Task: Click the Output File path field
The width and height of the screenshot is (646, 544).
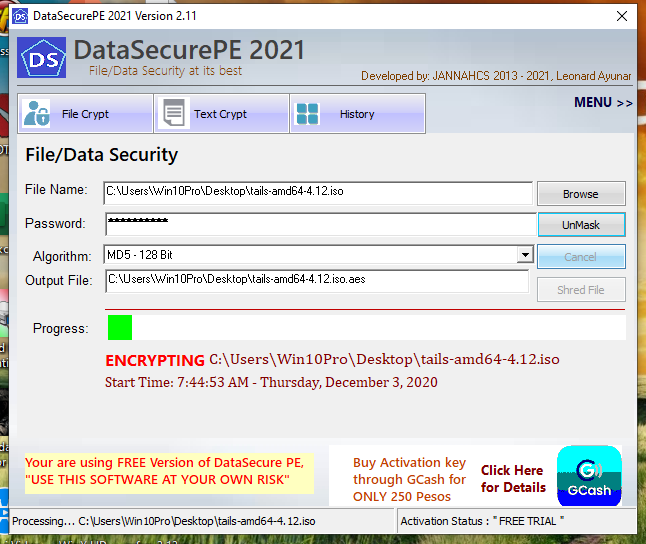Action: (x=316, y=281)
